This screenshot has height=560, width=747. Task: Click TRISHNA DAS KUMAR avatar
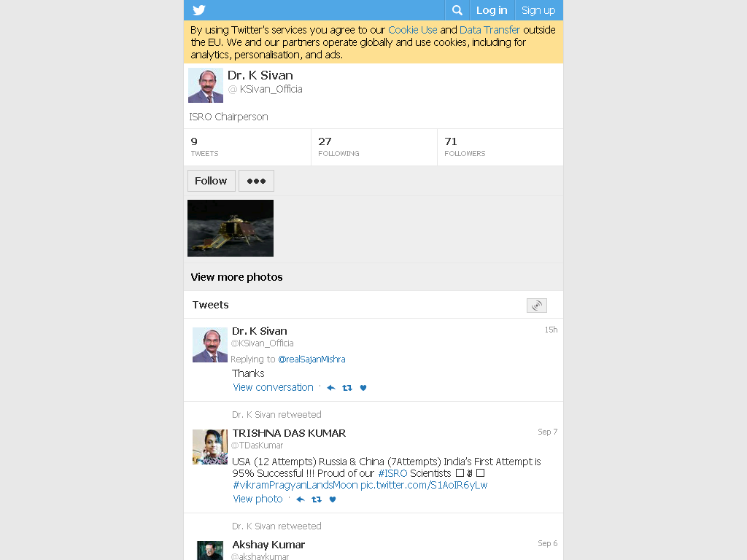[x=210, y=447]
